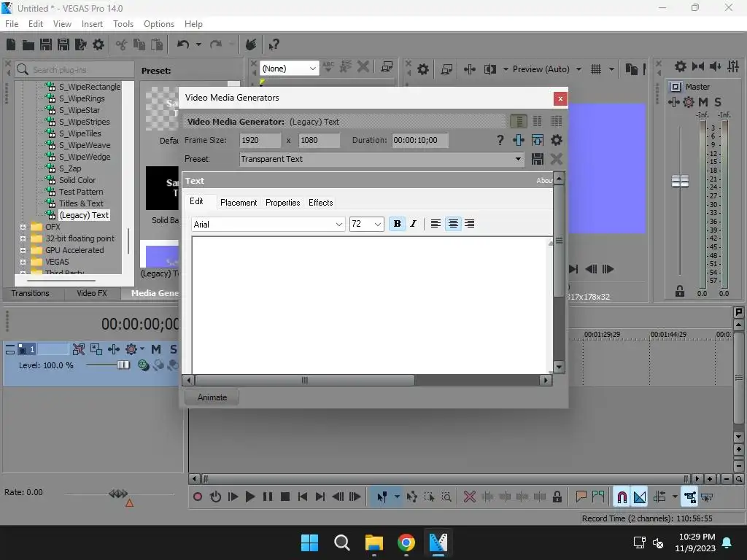Go to start of the project
Image resolution: width=747 pixels, height=560 pixels.
(x=303, y=497)
